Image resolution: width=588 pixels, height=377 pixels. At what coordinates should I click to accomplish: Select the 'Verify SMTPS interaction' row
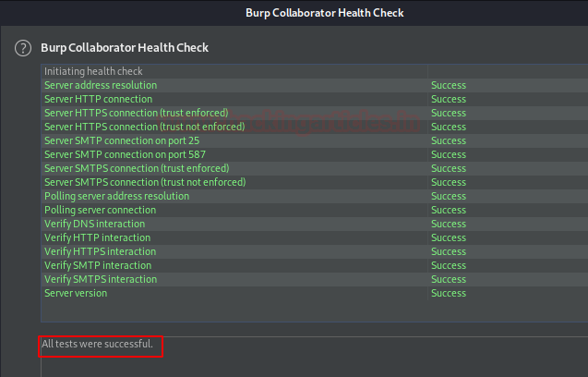pos(314,280)
